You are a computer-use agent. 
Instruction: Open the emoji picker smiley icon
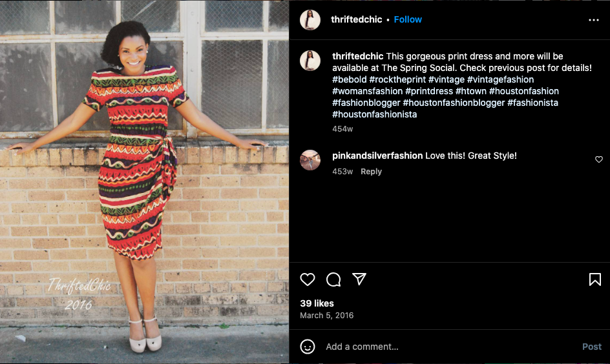308,347
